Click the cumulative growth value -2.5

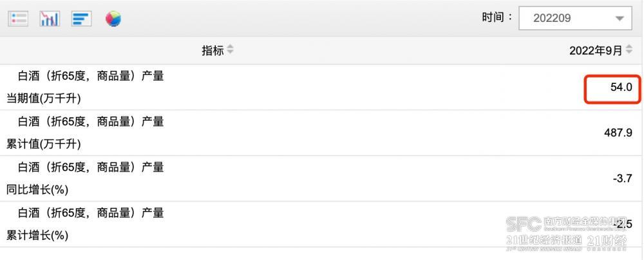[x=622, y=225]
